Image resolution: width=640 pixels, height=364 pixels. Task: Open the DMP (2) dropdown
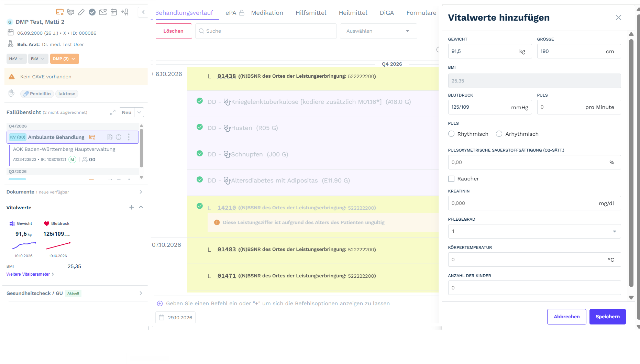[65, 59]
